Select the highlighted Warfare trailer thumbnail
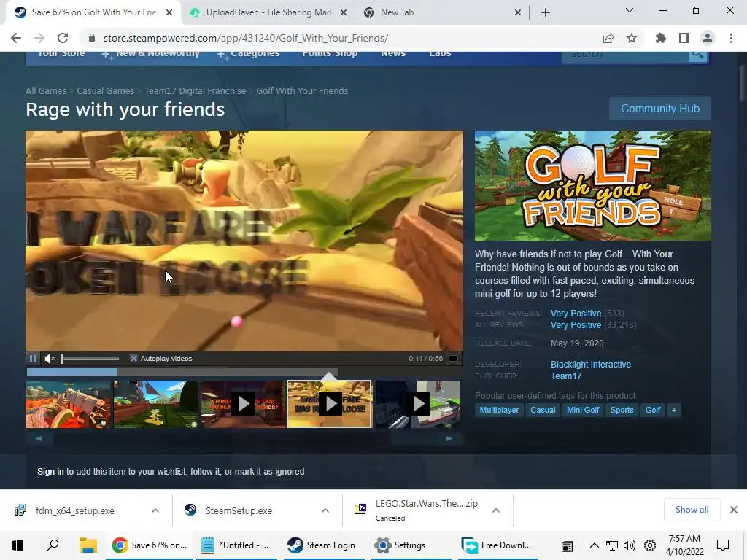 click(329, 404)
